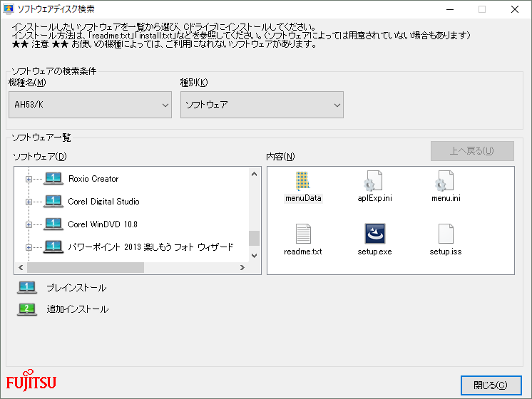Select the setup.iss file icon
Screen dimensions: 532x399
[x=446, y=234]
